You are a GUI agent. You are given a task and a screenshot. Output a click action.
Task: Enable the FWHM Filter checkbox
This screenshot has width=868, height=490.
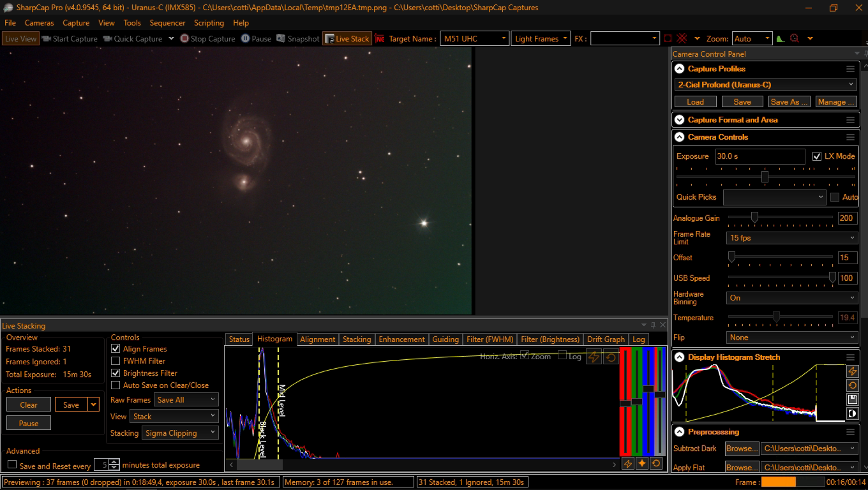pyautogui.click(x=116, y=361)
